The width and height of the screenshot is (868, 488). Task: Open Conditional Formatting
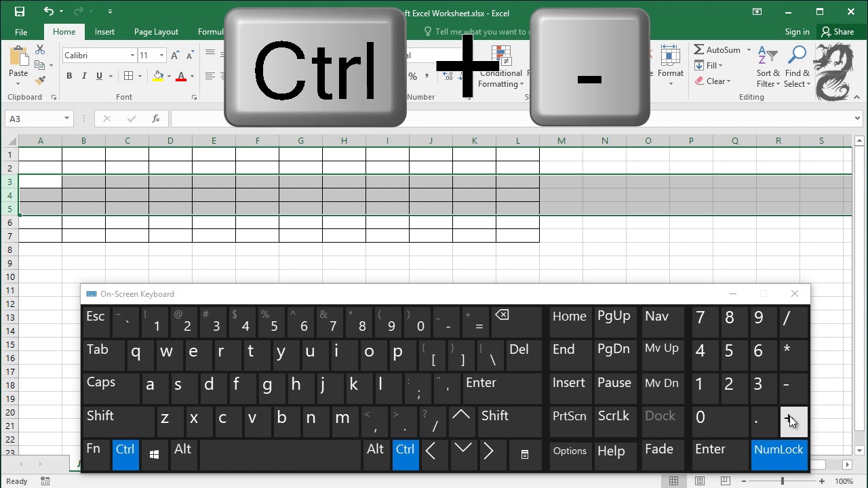tap(500, 68)
